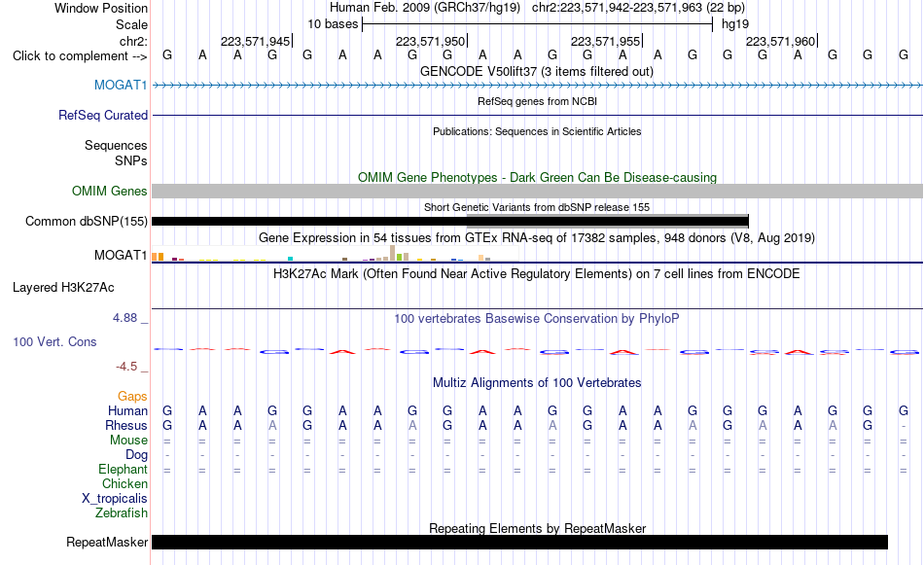This screenshot has height=565, width=924.
Task: Click the SNPs track label
Action: click(x=131, y=160)
